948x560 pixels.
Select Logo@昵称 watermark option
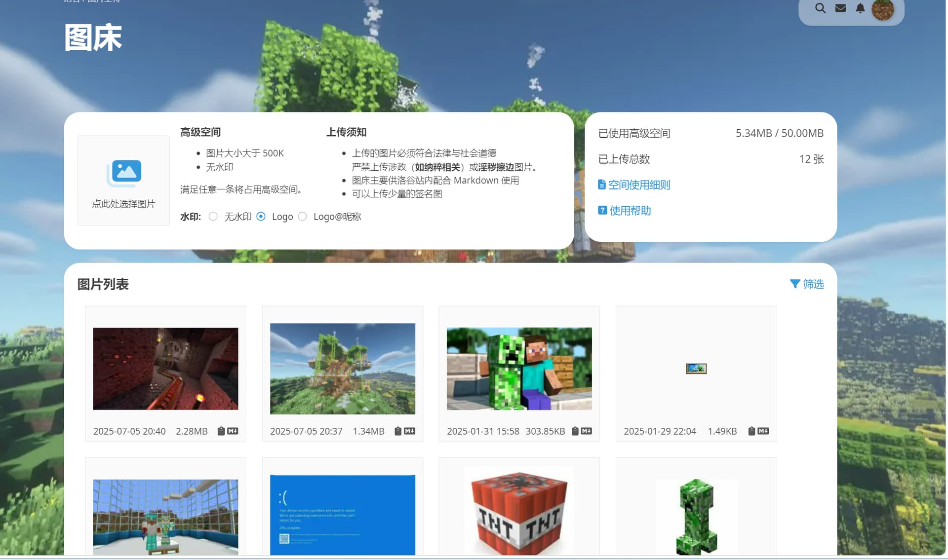[x=303, y=217]
